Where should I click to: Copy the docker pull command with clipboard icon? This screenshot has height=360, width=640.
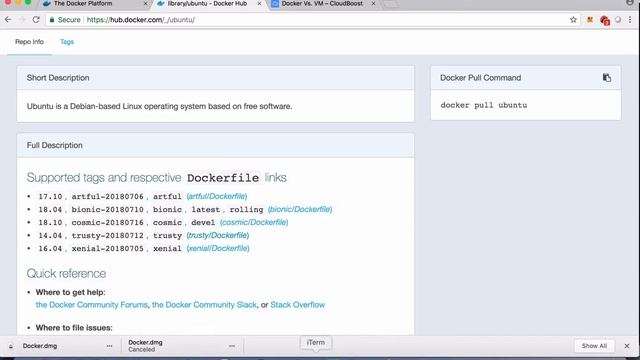(607, 78)
